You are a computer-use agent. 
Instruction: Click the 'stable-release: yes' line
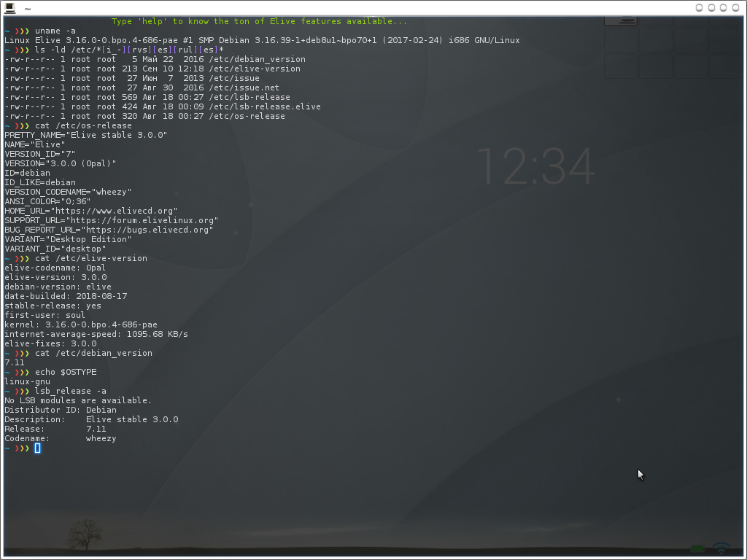53,306
